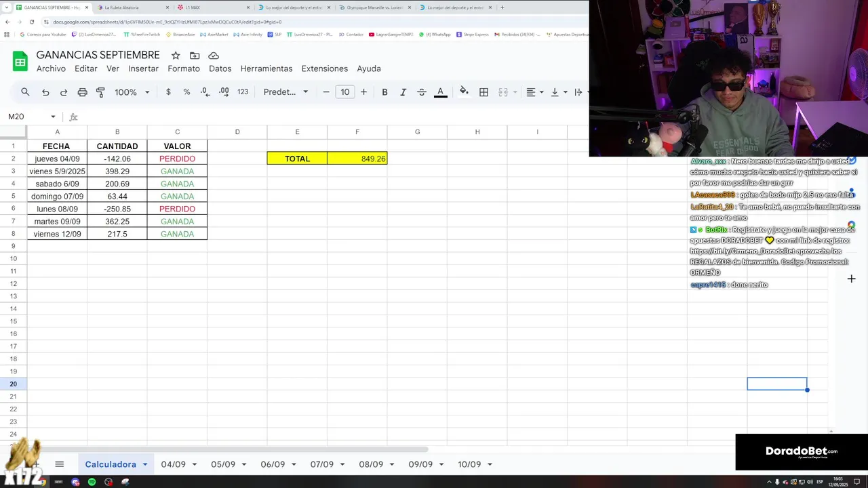Open the Google Sheets home icon
Screen dimensions: 868x488
pyautogui.click(x=20, y=62)
